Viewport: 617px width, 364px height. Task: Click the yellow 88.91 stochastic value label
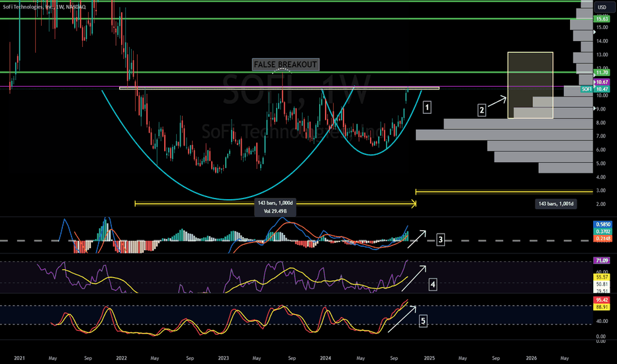[602, 307]
